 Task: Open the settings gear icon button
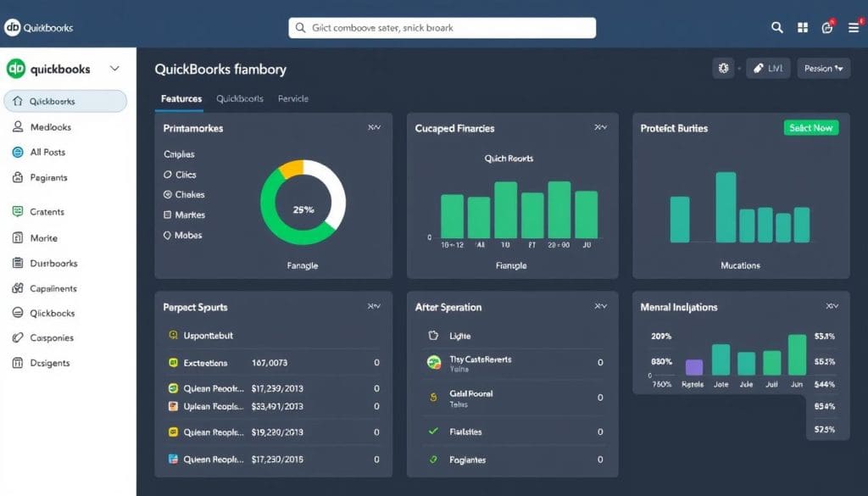tap(723, 69)
